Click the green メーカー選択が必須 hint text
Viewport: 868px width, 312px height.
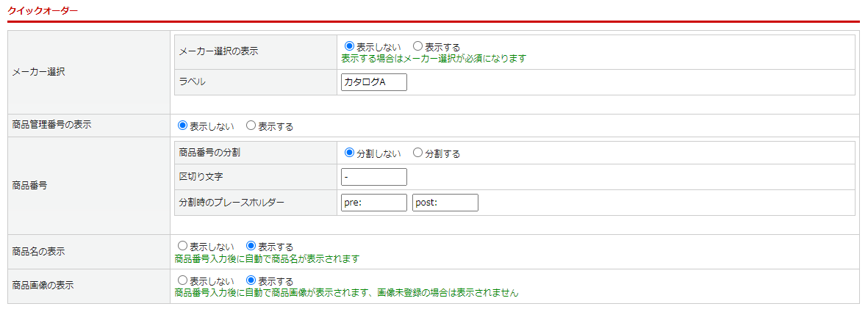(x=434, y=58)
